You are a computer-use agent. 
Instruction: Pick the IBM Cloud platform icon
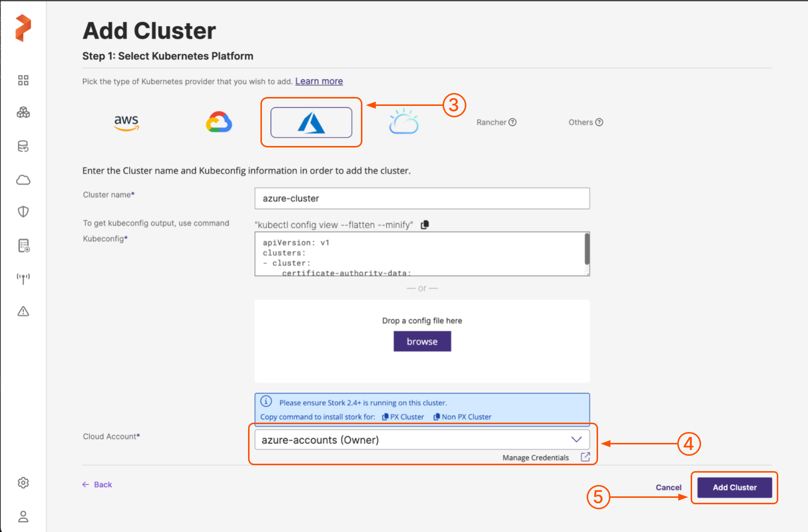pos(404,122)
